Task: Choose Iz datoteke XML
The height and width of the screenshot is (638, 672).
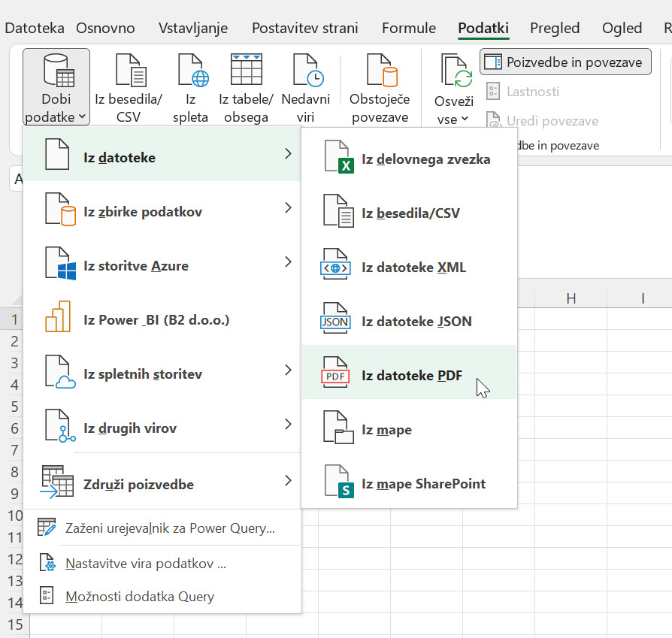Action: click(409, 267)
